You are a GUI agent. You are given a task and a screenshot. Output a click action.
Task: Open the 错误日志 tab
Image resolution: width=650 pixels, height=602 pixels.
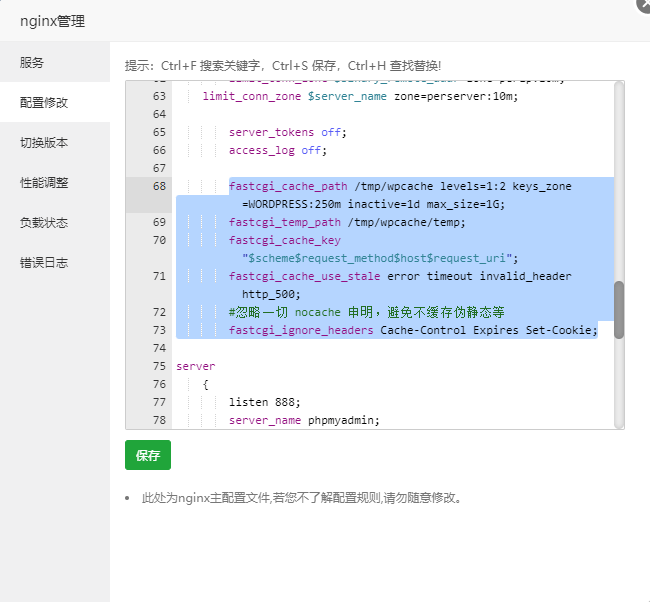click(x=45, y=263)
